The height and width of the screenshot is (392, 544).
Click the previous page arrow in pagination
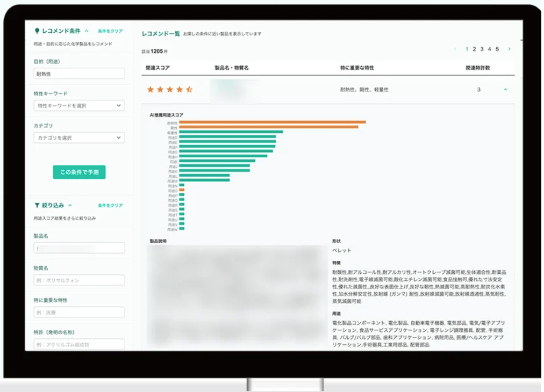pos(455,49)
